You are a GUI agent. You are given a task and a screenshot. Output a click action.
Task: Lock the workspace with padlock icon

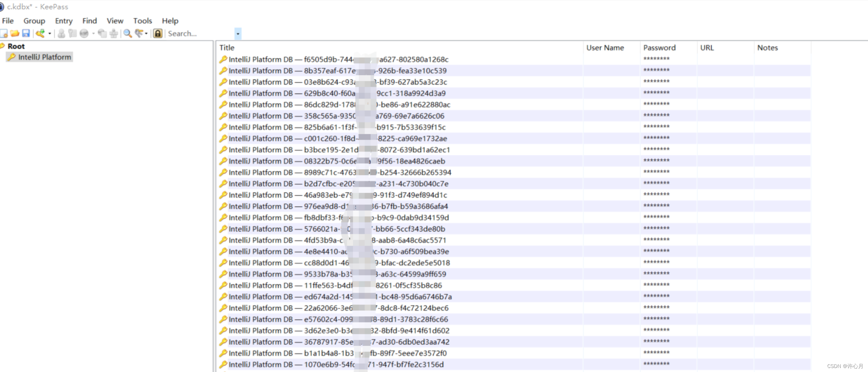(158, 33)
